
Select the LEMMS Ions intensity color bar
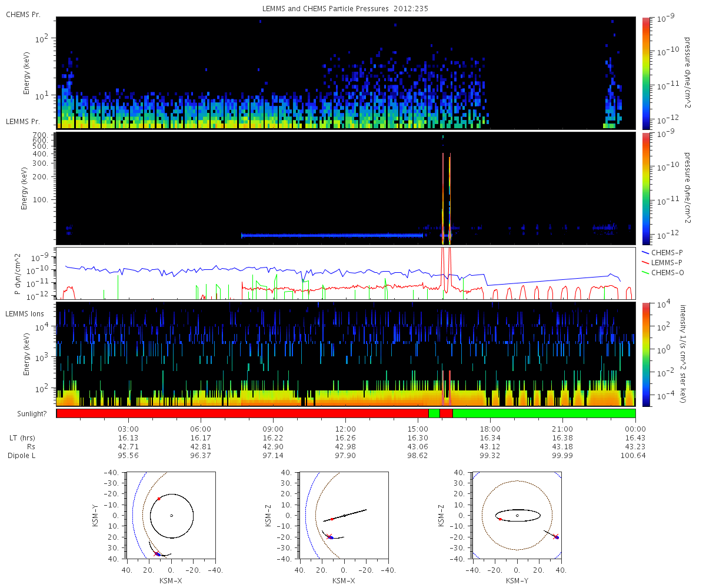(645, 354)
